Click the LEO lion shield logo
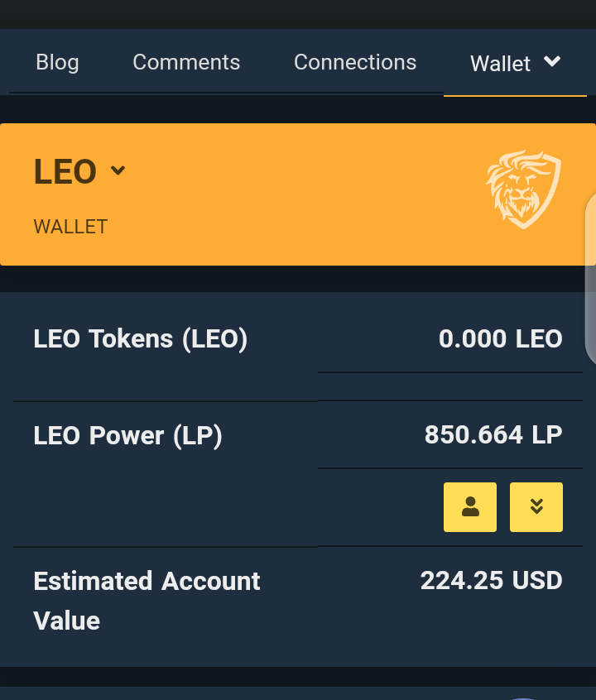 tap(523, 189)
